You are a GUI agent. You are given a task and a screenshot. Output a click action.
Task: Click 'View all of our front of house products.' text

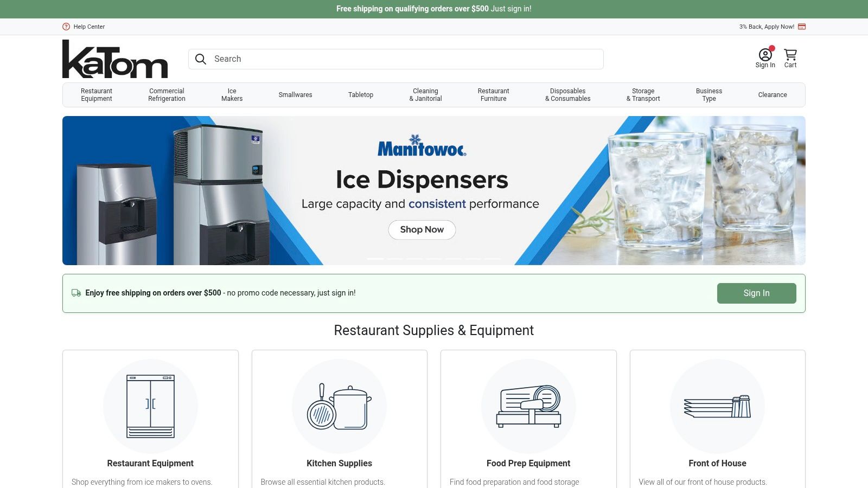pyautogui.click(x=703, y=482)
